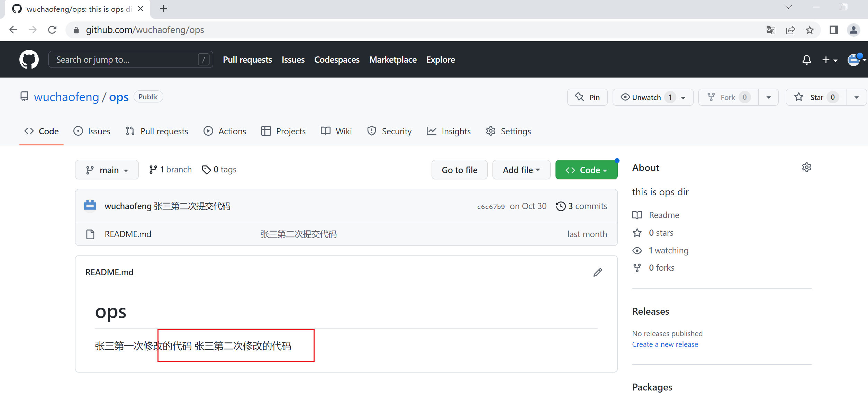Open the Actions tab
Screen dimensions: 868x395
click(x=225, y=131)
